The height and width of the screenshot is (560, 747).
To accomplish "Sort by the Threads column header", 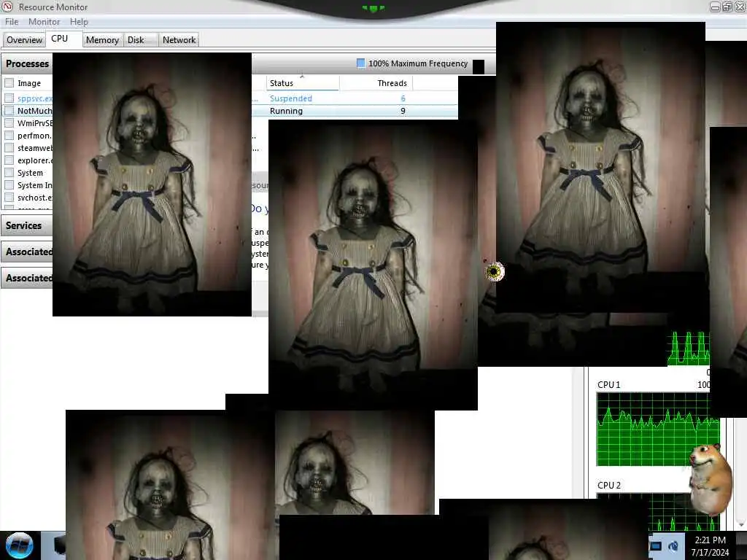I will [376, 83].
